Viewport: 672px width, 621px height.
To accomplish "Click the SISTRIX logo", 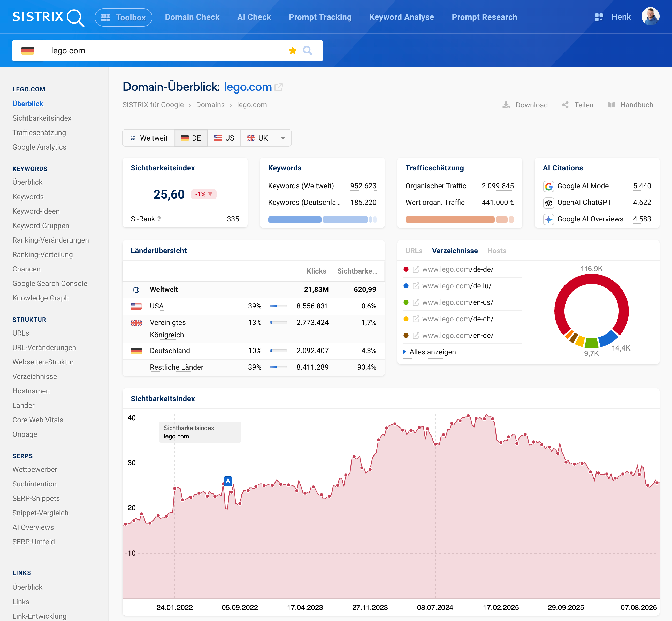I will pyautogui.click(x=48, y=17).
